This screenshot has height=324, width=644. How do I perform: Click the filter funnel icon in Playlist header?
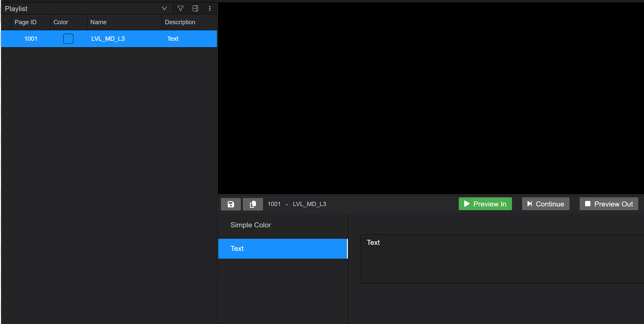pyautogui.click(x=181, y=8)
